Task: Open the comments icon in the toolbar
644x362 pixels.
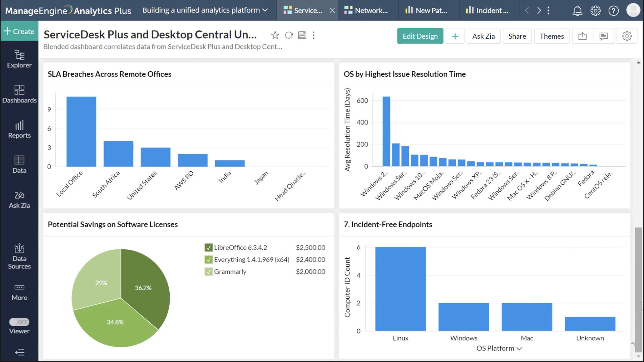Action: click(x=603, y=36)
